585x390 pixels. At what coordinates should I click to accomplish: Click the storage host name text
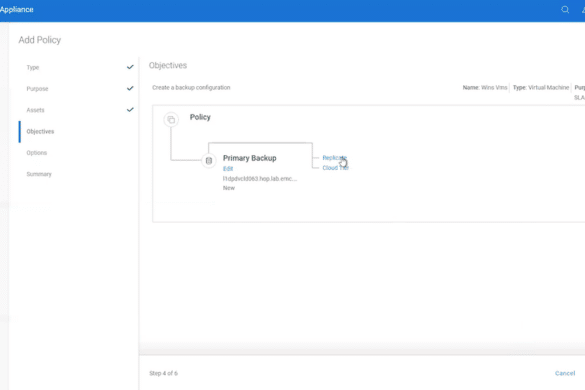[x=260, y=179]
